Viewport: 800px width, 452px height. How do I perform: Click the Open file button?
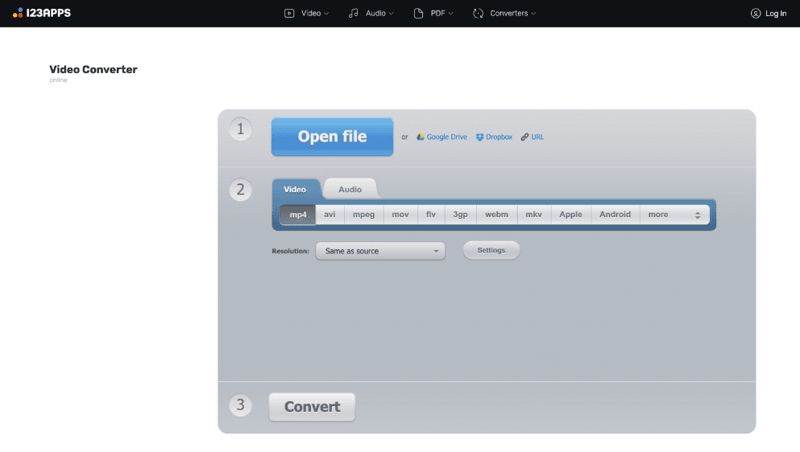332,137
